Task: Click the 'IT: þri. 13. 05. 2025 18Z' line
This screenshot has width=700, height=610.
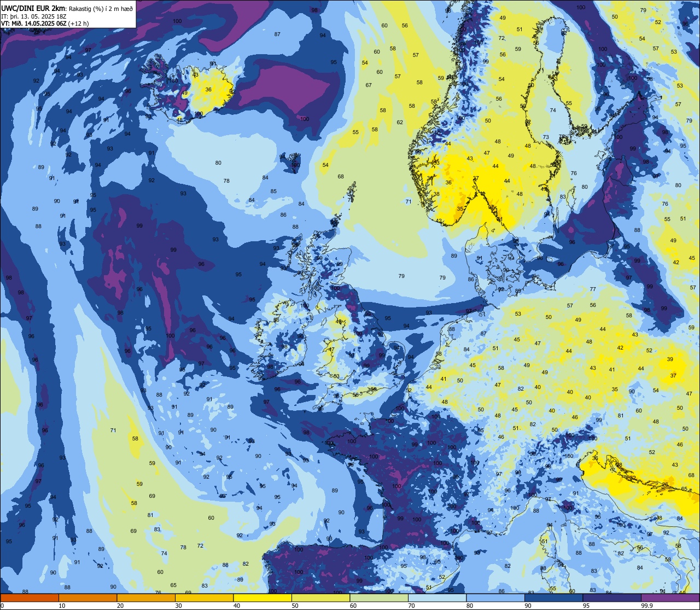Action: click(x=33, y=16)
